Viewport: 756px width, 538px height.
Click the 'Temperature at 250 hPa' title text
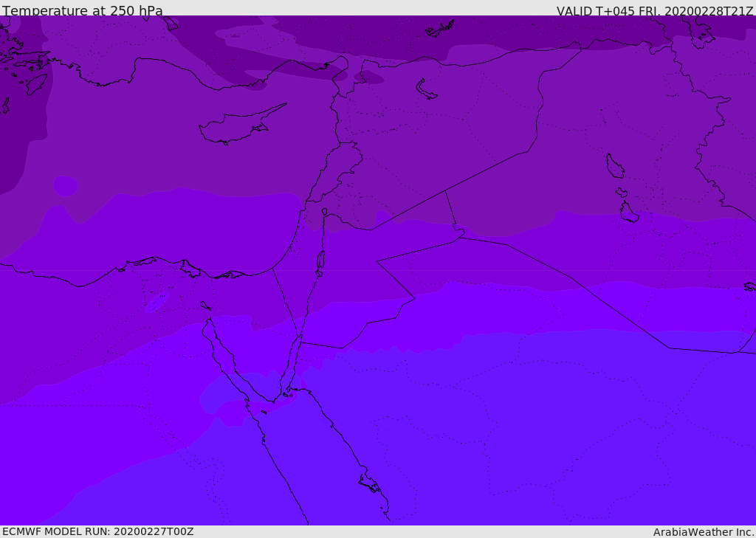[x=83, y=10]
